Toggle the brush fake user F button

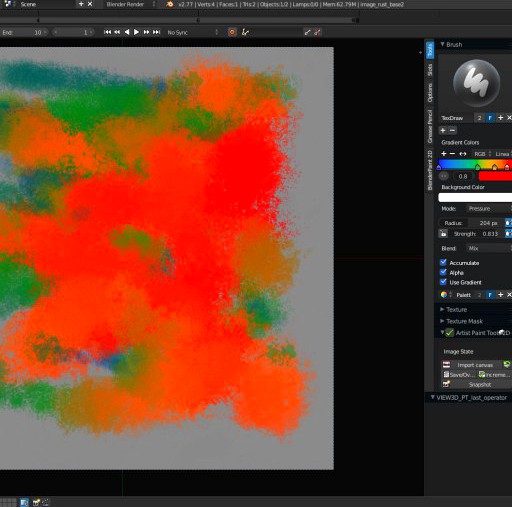490,118
